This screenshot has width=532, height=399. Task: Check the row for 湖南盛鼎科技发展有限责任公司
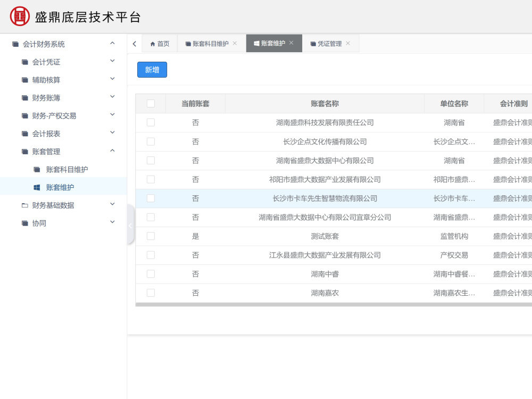tap(151, 122)
